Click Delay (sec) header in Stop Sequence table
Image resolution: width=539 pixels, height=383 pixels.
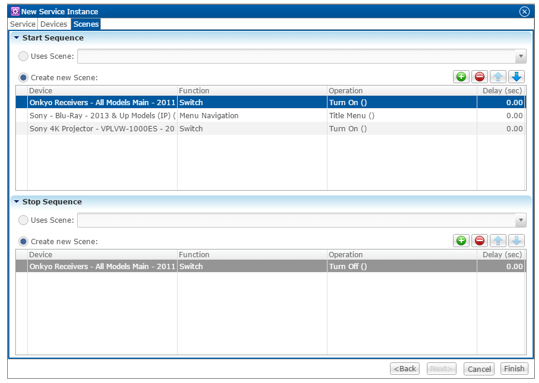coord(502,255)
